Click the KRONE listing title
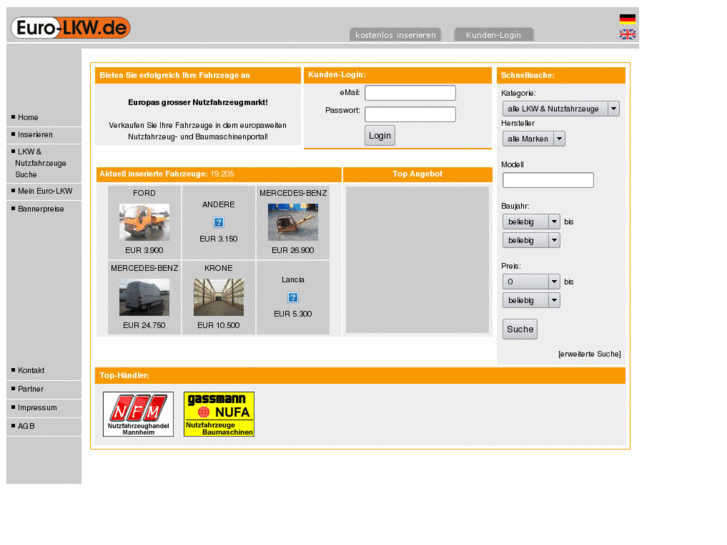This screenshot has height=545, width=727. (218, 268)
